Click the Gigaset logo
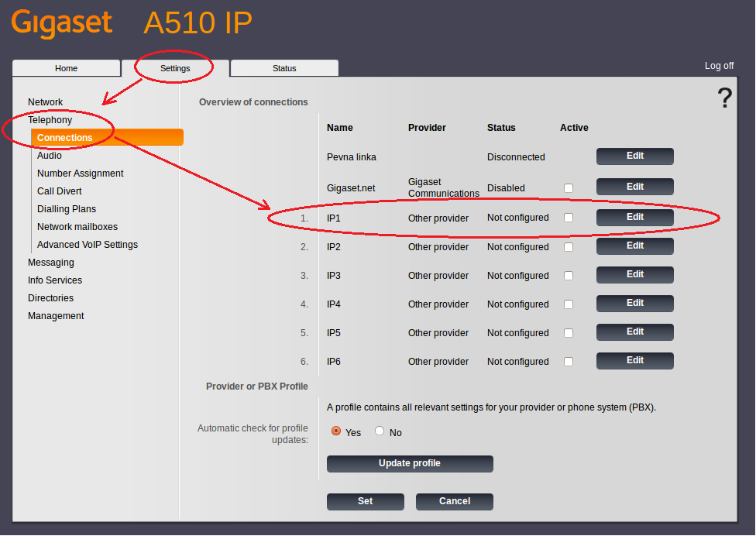Image resolution: width=756 pixels, height=536 pixels. point(62,23)
